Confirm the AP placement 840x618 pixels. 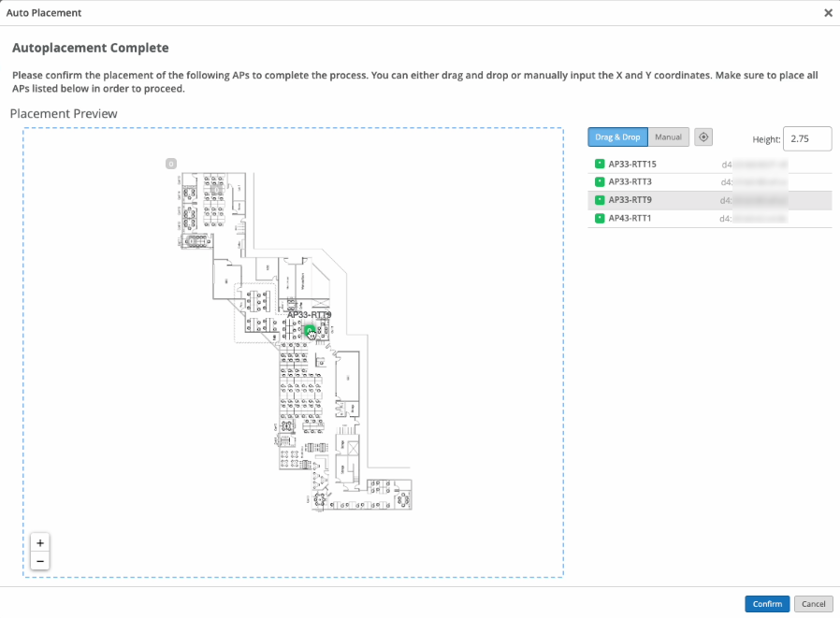(x=767, y=604)
